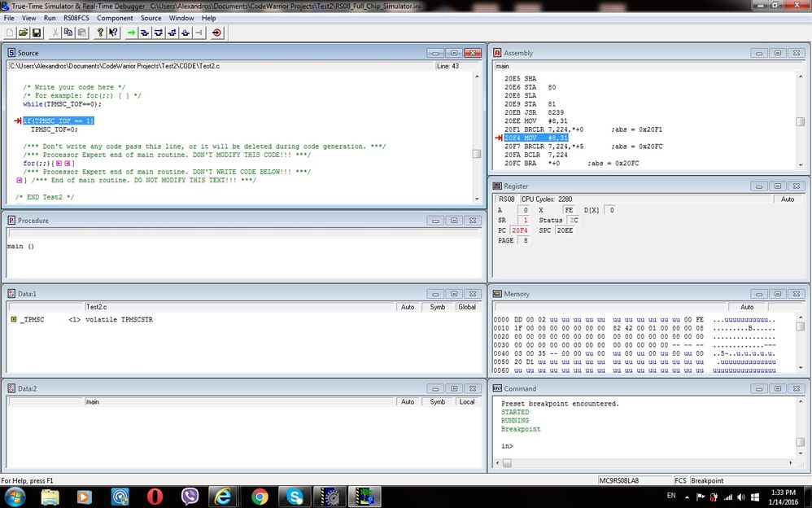Click MC9RS08LA8 in the status bar

(x=618, y=480)
